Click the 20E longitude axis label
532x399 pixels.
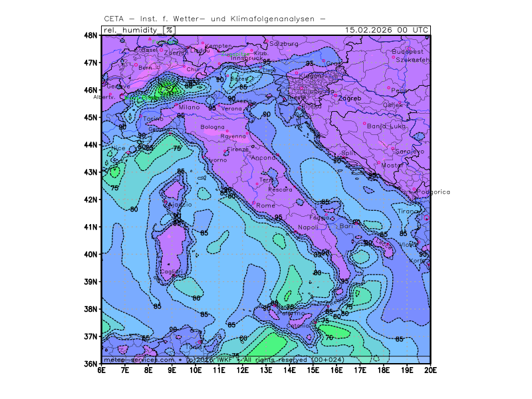[430, 370]
